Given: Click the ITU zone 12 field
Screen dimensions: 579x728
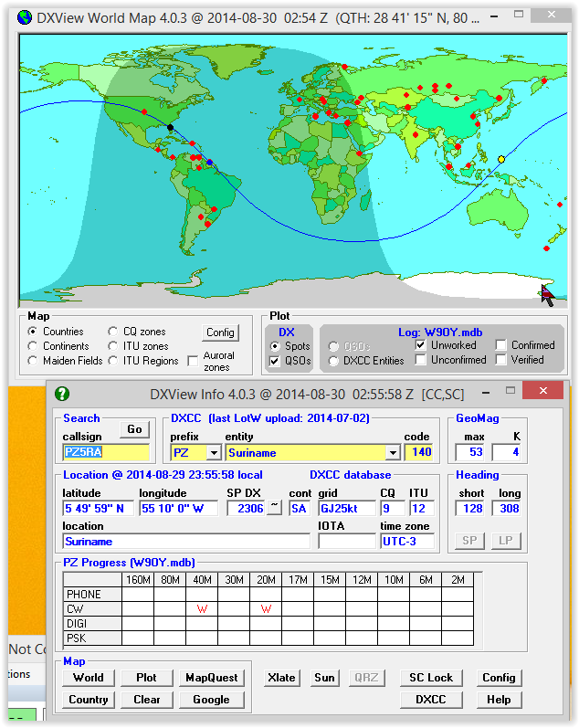Looking at the screenshot, I should (422, 508).
